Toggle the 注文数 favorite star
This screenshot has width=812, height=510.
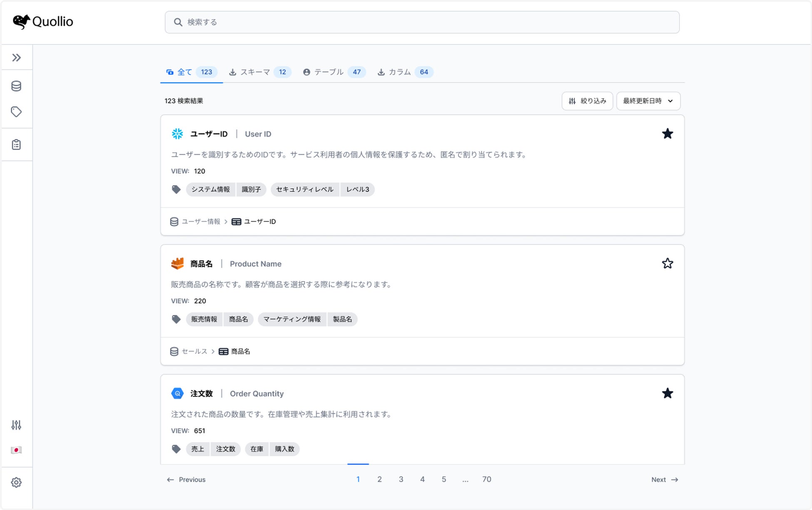pyautogui.click(x=667, y=393)
